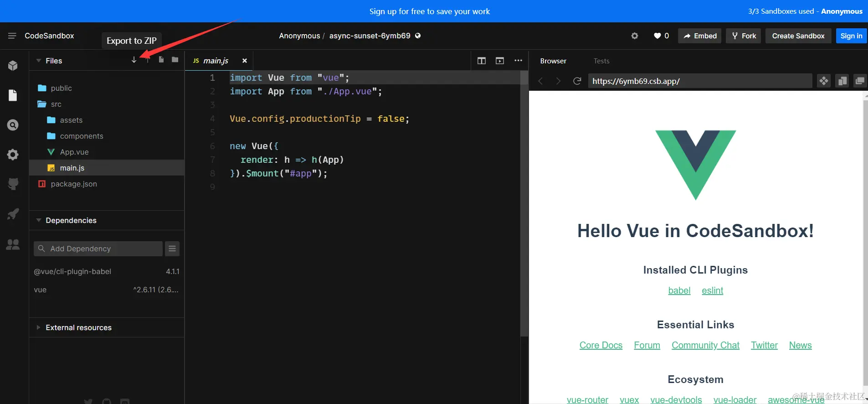
Task: Open the dependency list menu icon
Action: [172, 249]
